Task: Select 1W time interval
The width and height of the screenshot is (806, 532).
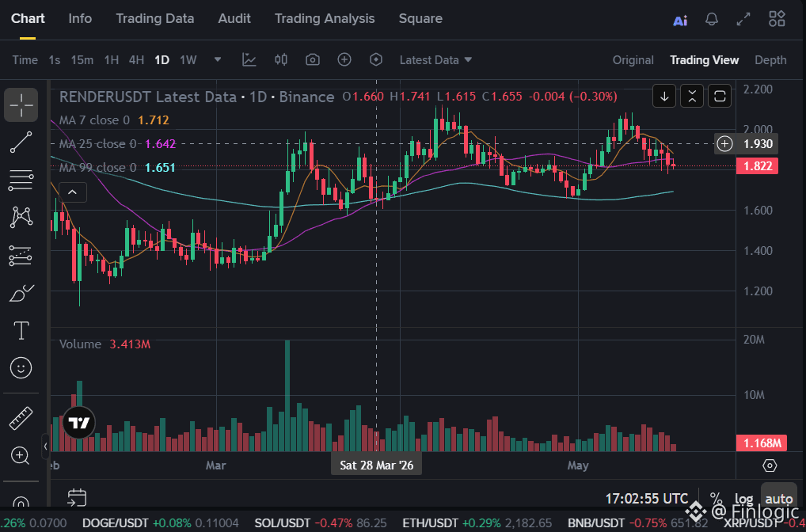Action: click(188, 60)
